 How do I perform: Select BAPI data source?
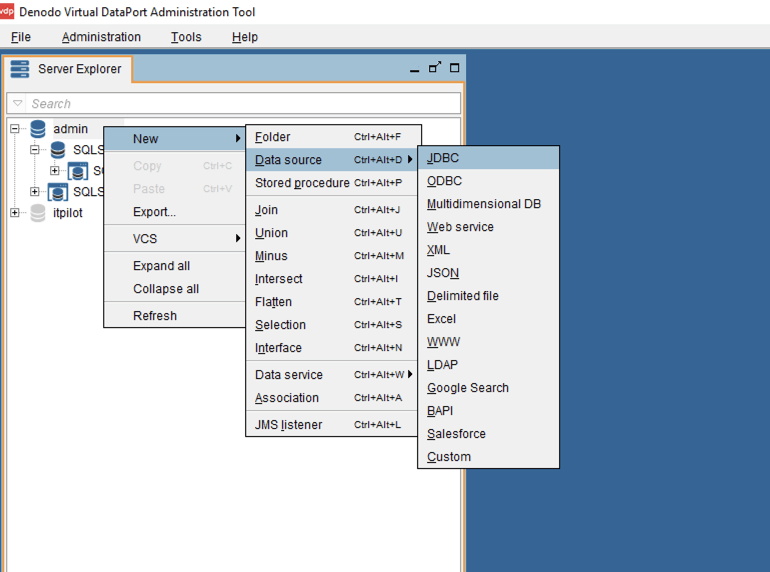pyautogui.click(x=489, y=411)
